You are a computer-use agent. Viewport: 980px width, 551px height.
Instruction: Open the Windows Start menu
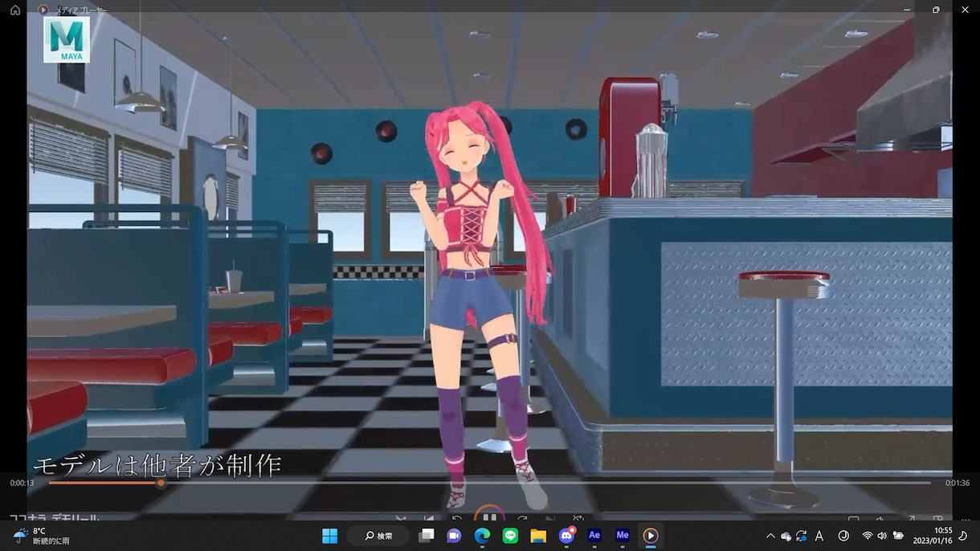(x=329, y=536)
